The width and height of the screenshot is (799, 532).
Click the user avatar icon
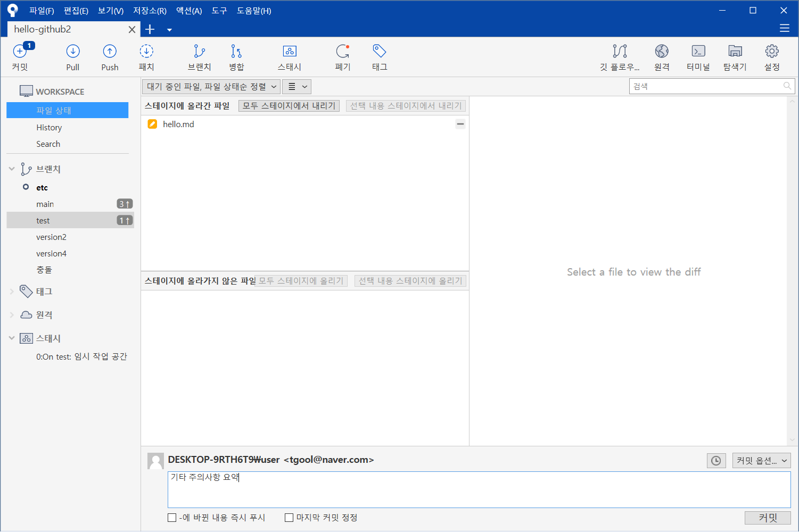pos(155,461)
